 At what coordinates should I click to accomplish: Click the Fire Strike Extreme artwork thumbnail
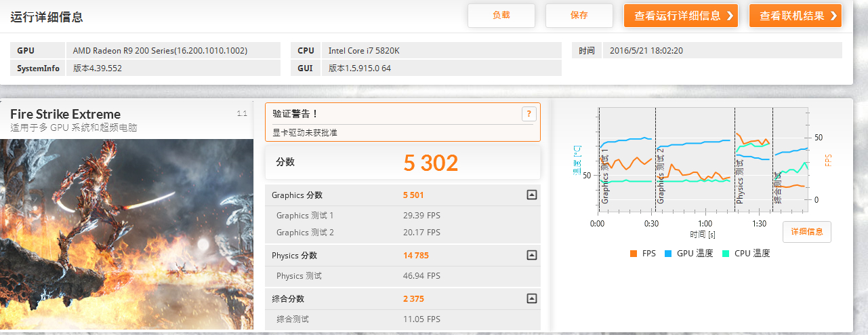[127, 235]
